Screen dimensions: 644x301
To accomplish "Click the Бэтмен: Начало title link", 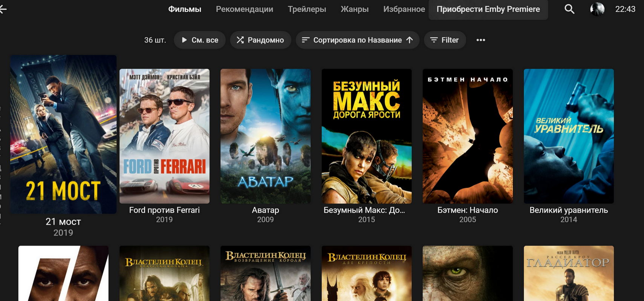I will tap(467, 210).
